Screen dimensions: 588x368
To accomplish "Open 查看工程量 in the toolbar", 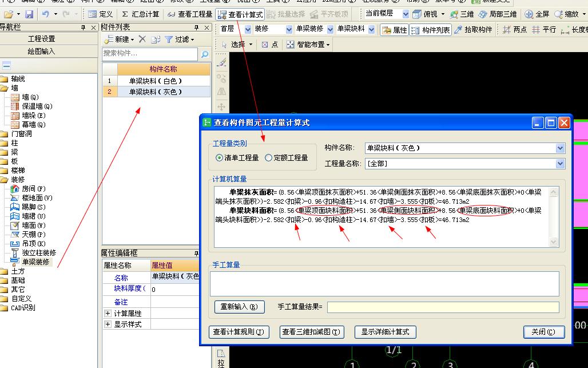I will (x=190, y=14).
